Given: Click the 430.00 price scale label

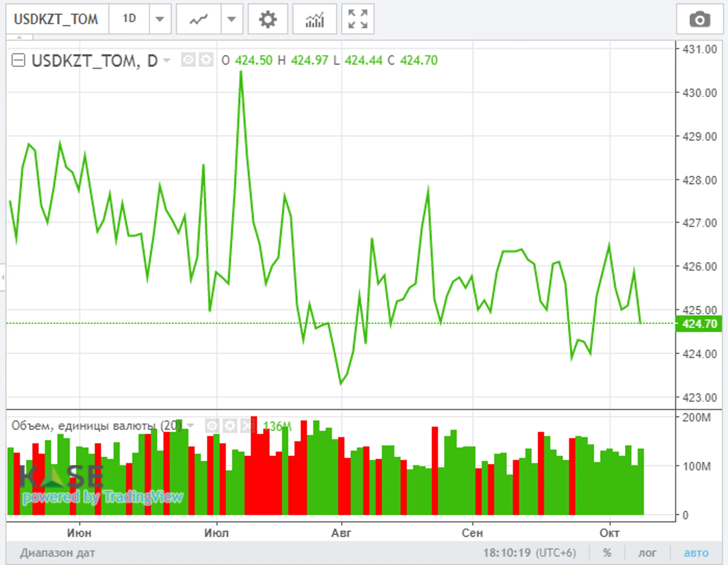Looking at the screenshot, I should coord(700,93).
